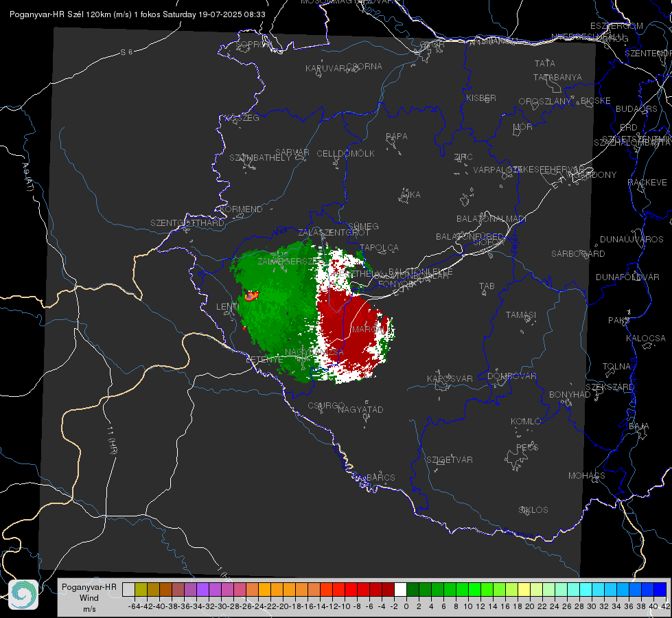
Task: Click the KALOCSA city label
Action: click(x=645, y=339)
